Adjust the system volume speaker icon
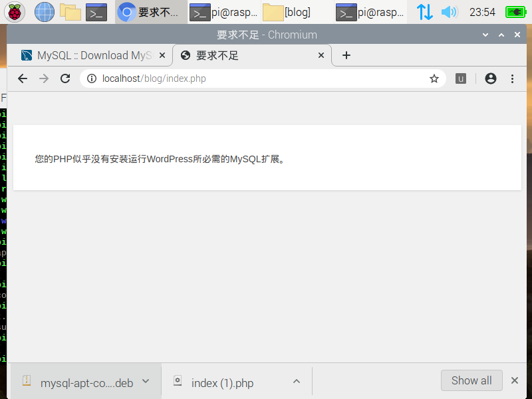The height and width of the screenshot is (399, 532). 450,11
